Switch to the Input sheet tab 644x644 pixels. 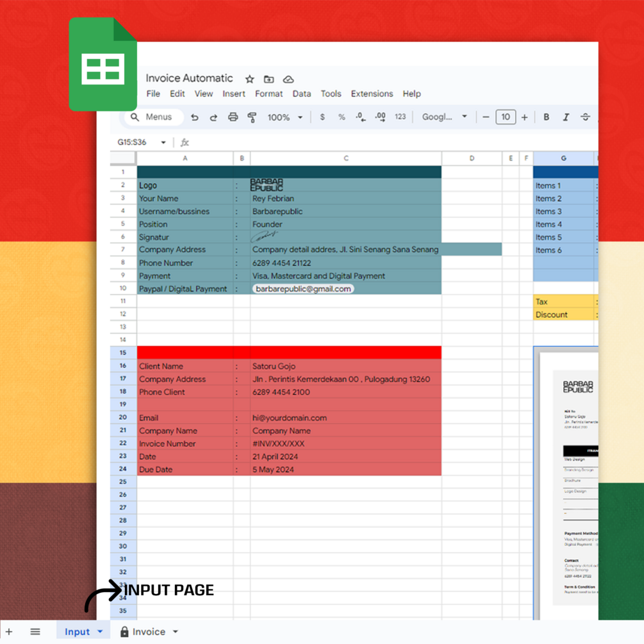pyautogui.click(x=77, y=632)
